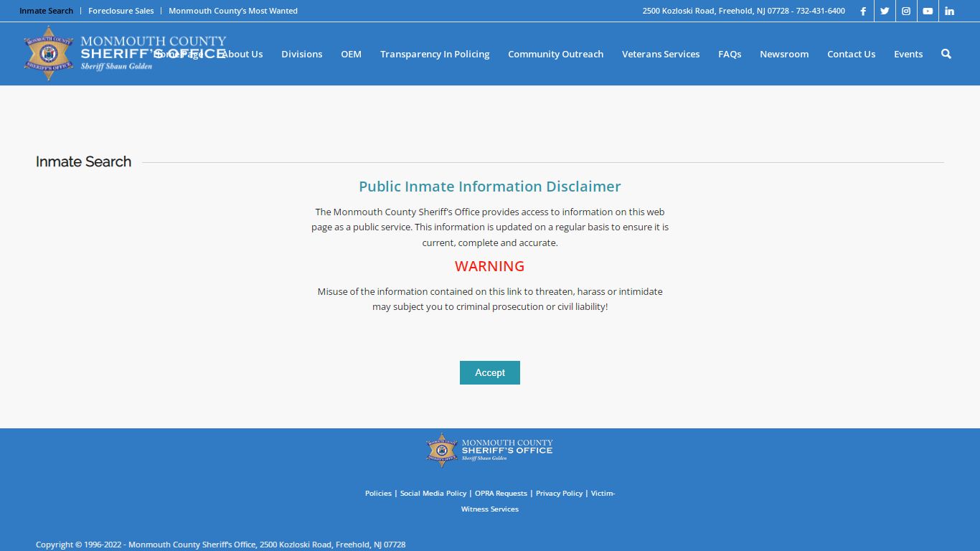The height and width of the screenshot is (551, 980).
Task: Open the OEM menu
Action: click(351, 54)
